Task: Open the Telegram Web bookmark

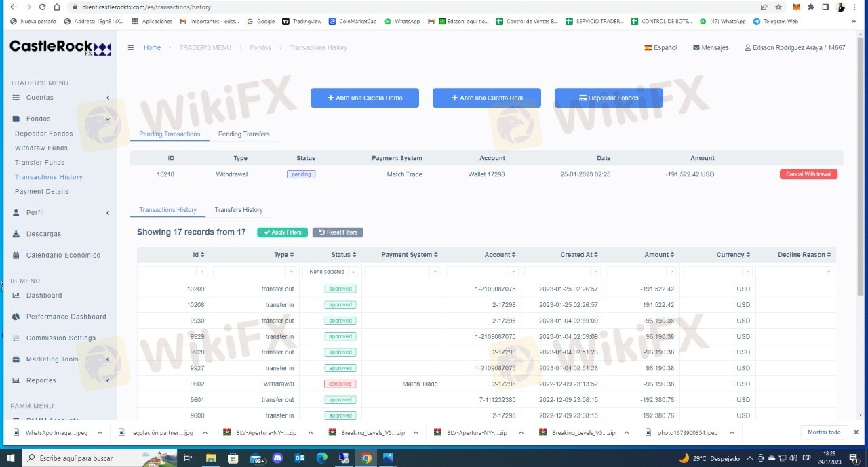Action: 776,21
